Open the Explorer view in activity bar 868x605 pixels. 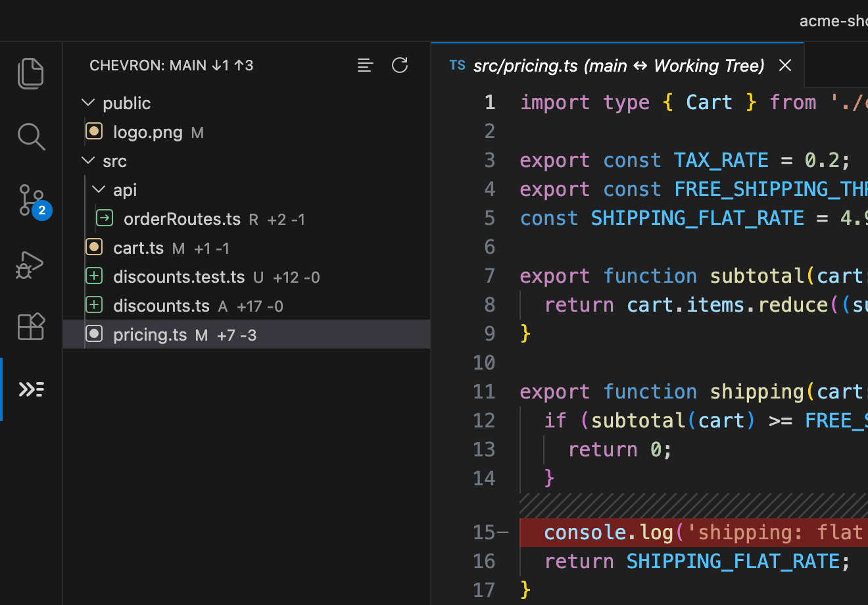coord(31,73)
